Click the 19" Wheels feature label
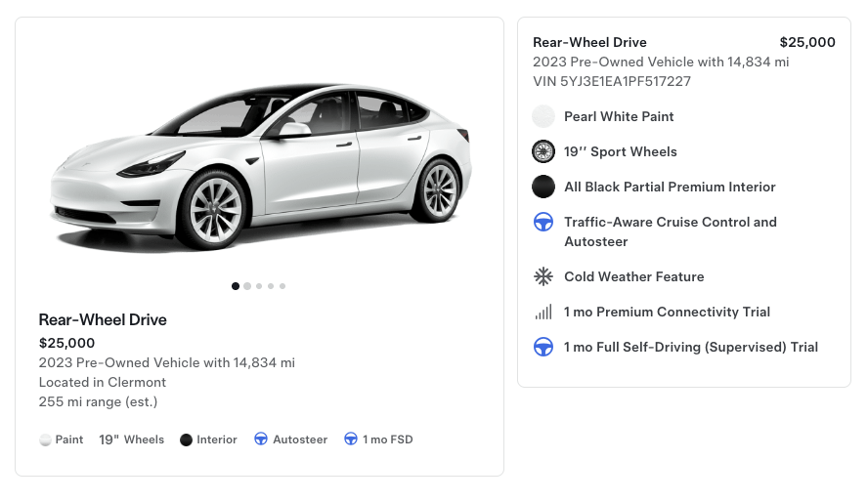868x502 pixels. point(131,439)
